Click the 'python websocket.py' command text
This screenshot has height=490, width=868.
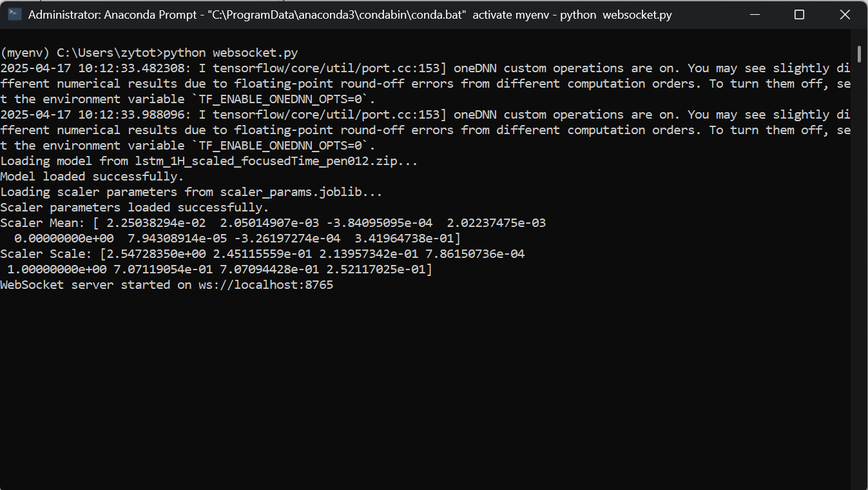coord(231,52)
